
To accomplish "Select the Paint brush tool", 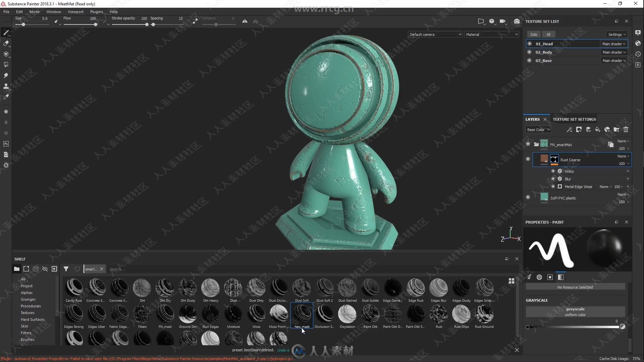I will pyautogui.click(x=6, y=33).
